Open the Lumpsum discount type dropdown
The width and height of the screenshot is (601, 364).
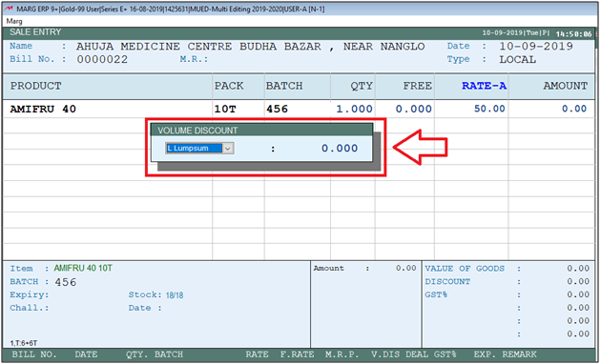click(x=228, y=148)
